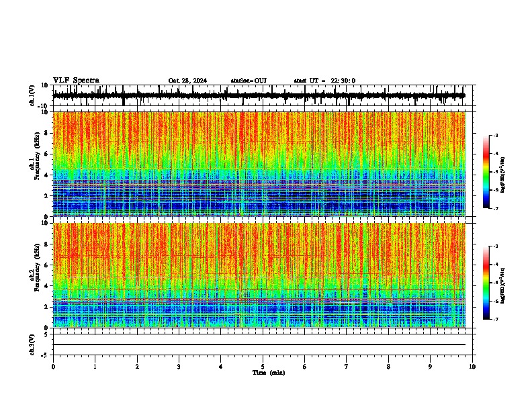Click the "6" kHz tick on ch.2 spectrogram axis
The width and height of the screenshot is (532, 411).
[46, 265]
